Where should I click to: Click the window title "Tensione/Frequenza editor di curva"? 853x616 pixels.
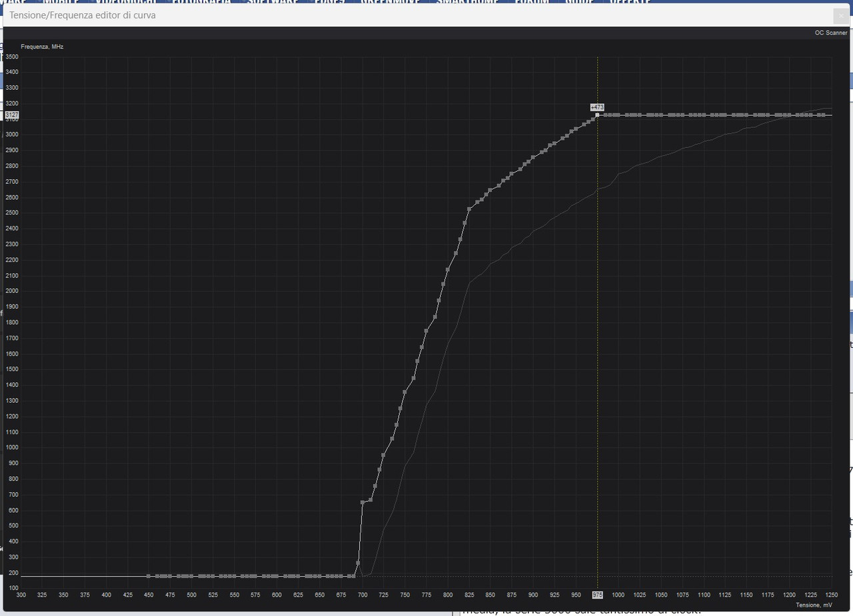(x=83, y=15)
